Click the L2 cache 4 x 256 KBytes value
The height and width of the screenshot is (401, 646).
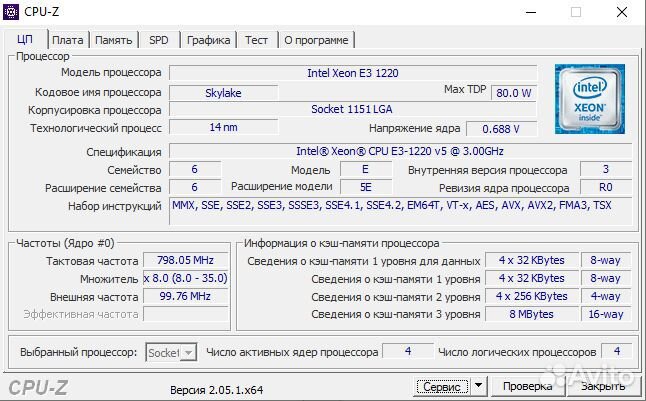(x=532, y=296)
